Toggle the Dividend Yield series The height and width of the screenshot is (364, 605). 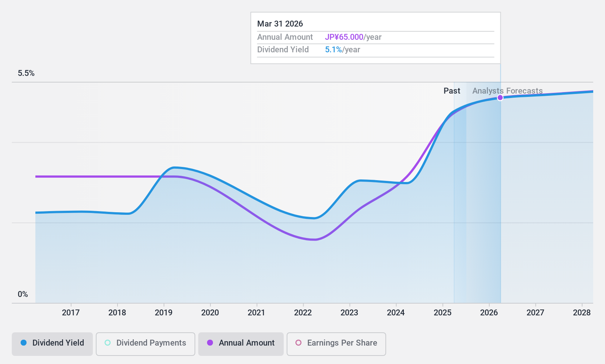pos(52,344)
